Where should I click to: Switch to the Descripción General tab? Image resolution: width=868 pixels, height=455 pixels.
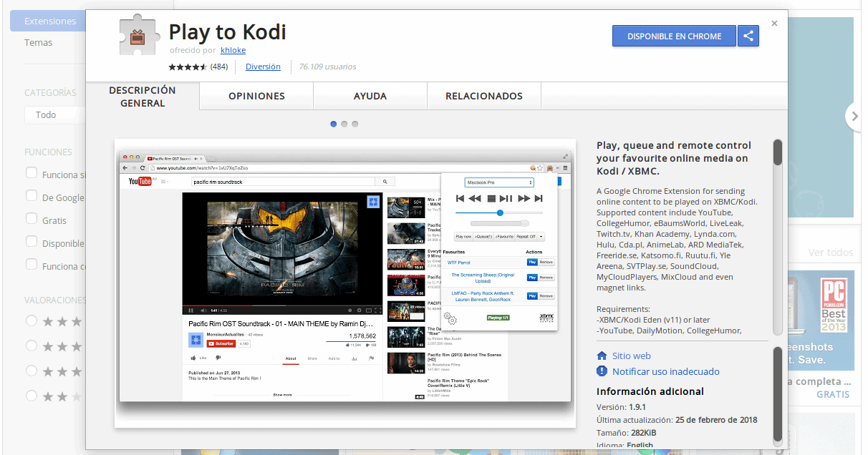click(143, 97)
